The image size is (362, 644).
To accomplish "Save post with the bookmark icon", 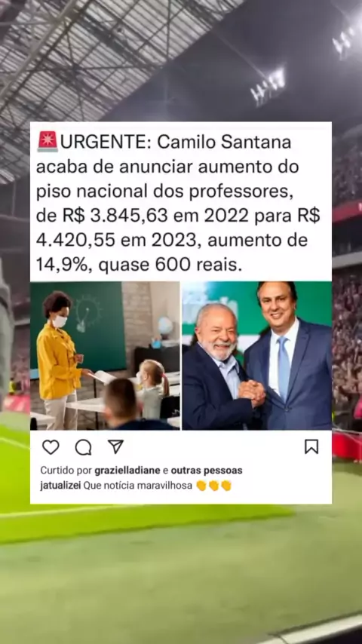I will [311, 447].
